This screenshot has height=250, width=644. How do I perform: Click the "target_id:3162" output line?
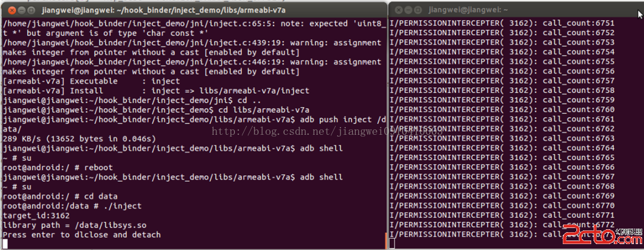pos(36,216)
